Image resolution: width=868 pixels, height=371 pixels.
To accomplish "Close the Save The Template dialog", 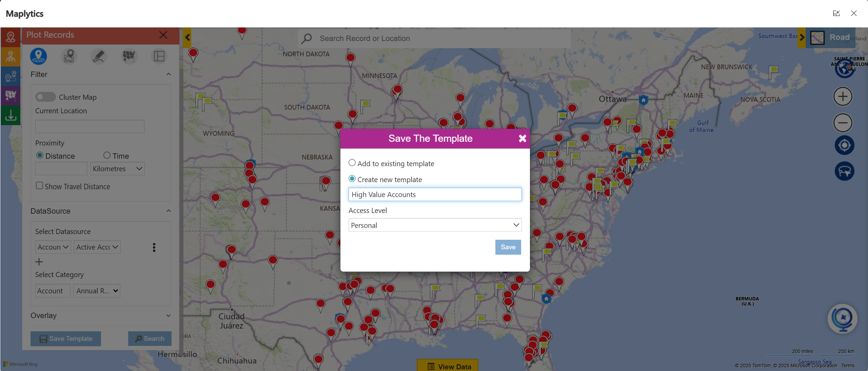I will pyautogui.click(x=522, y=138).
